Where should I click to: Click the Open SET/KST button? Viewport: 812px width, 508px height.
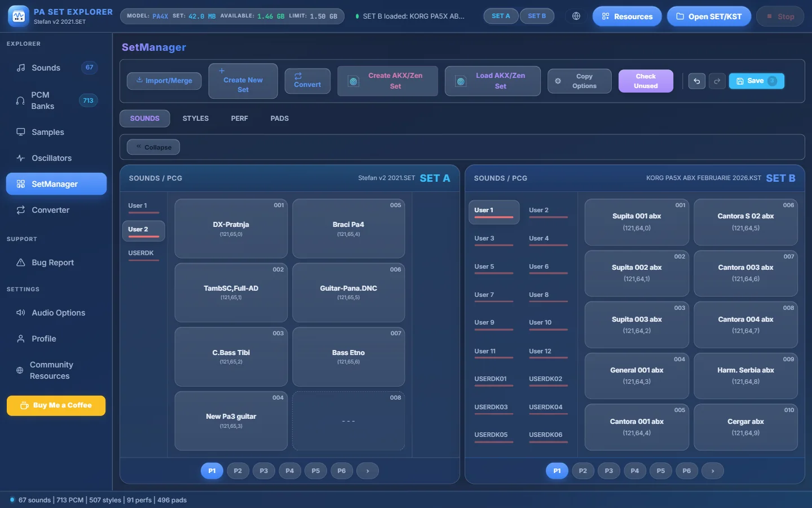coord(709,16)
